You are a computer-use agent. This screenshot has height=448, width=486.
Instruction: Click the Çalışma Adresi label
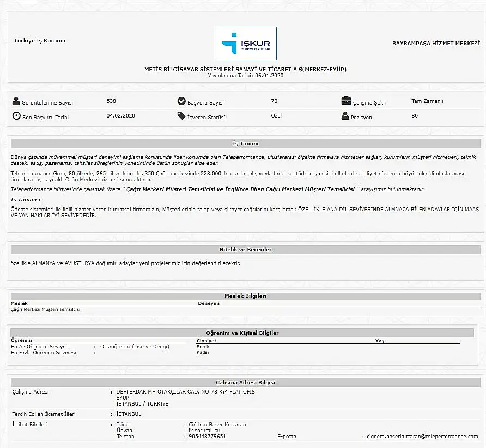point(31,391)
